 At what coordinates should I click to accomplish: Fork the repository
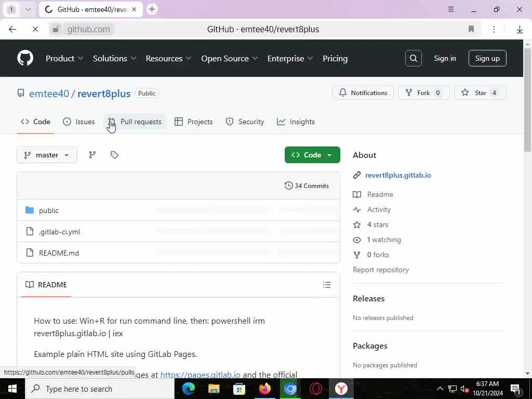tap(424, 92)
